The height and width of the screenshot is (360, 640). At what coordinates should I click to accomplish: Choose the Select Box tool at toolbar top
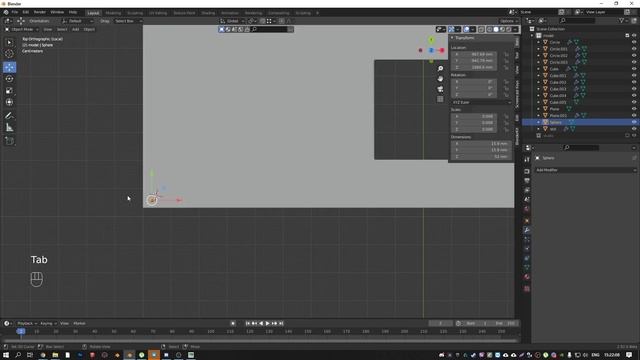[x=9, y=42]
